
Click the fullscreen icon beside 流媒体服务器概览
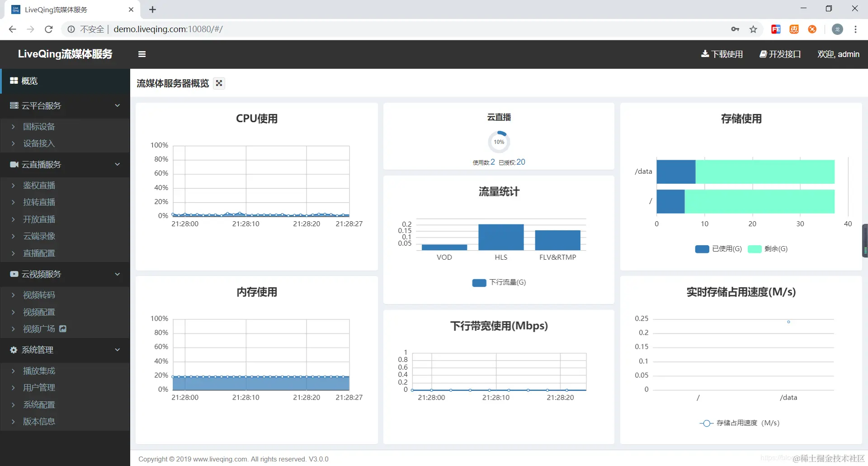coord(219,83)
